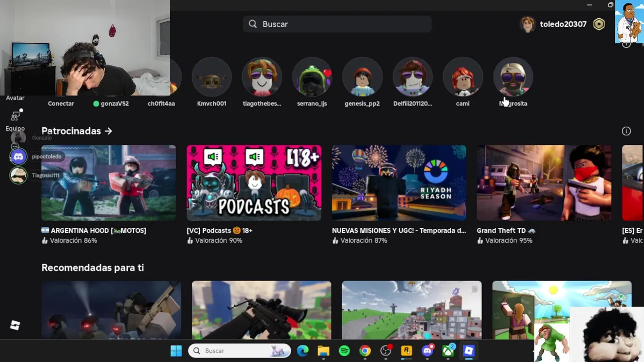Launch Microsoft Edge from taskbar
The height and width of the screenshot is (362, 644).
click(x=302, y=351)
